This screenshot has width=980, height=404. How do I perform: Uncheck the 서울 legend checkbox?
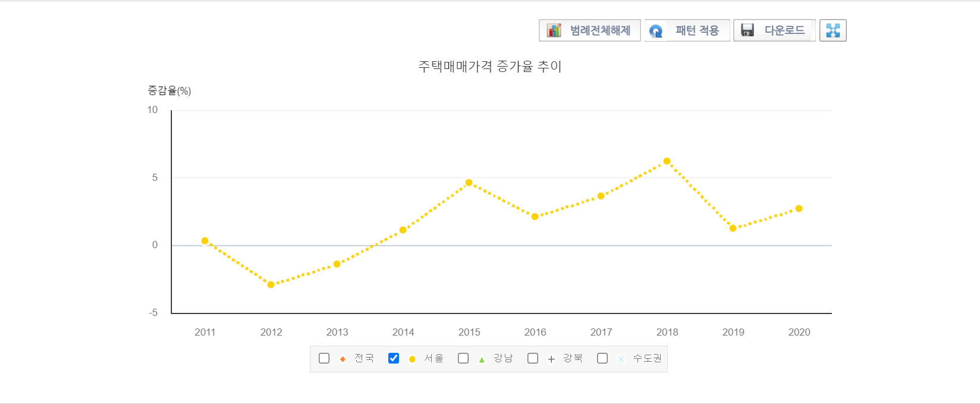pyautogui.click(x=394, y=358)
